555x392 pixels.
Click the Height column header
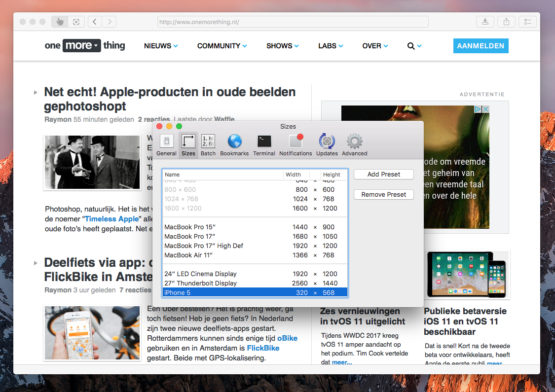coord(334,175)
